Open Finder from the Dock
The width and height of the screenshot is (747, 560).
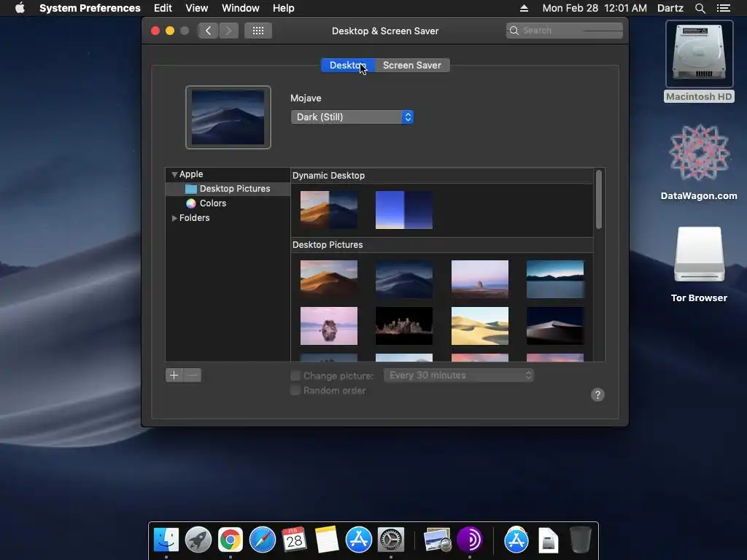pyautogui.click(x=166, y=540)
